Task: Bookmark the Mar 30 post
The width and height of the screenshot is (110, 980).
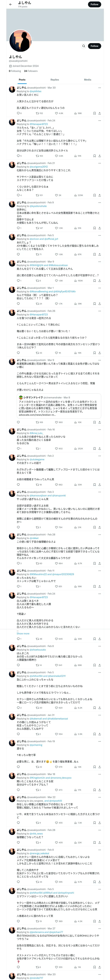Action: point(95,113)
